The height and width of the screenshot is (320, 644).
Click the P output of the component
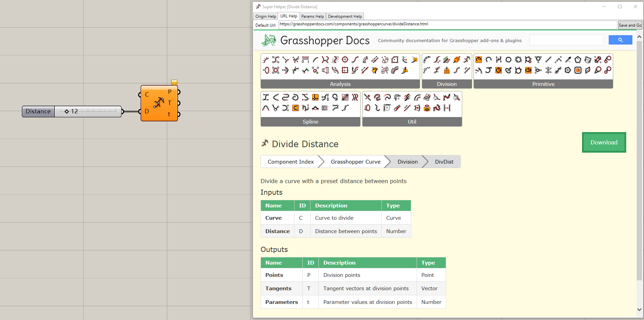[169, 92]
